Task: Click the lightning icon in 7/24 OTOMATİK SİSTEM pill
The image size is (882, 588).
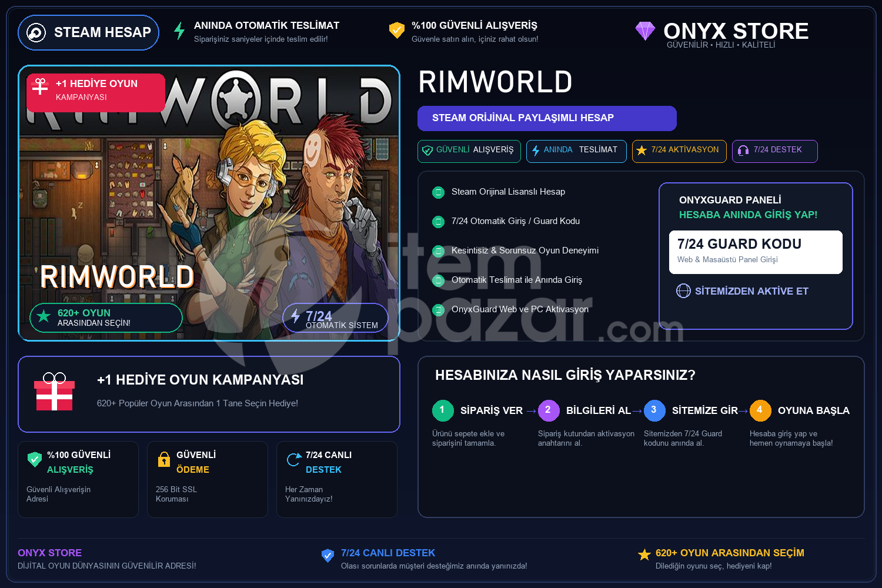Action: (x=295, y=316)
